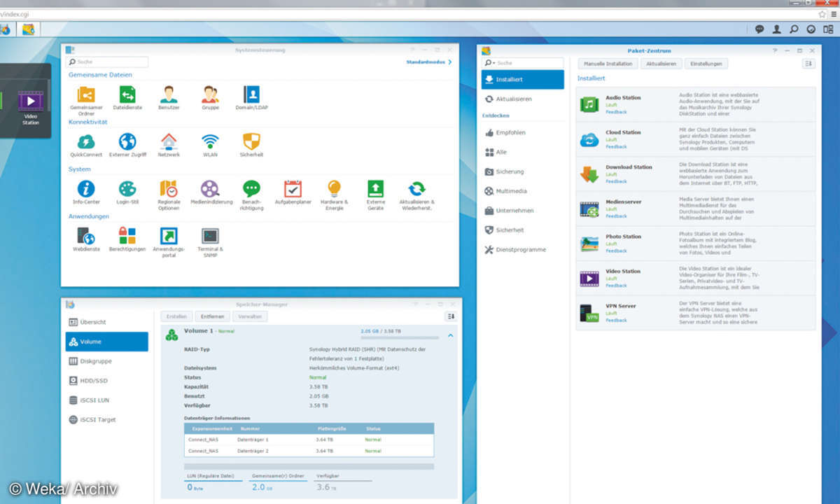Screen dimensions: 840x504
Task: Open the Gruppe icon
Action: [210, 94]
